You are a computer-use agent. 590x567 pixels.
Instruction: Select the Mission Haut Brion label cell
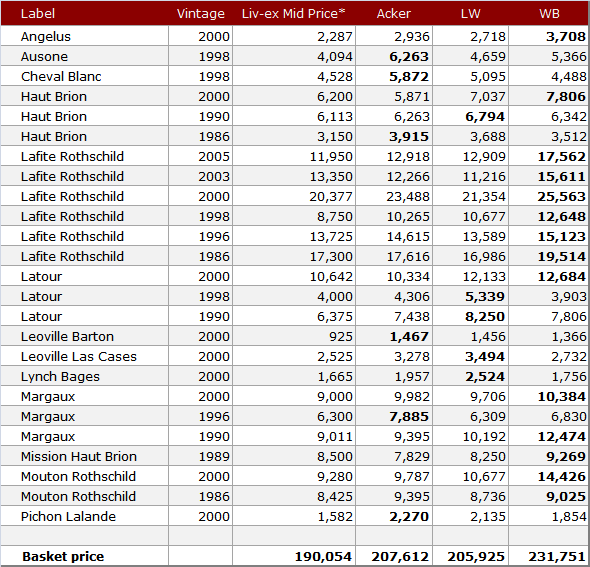pos(85,456)
